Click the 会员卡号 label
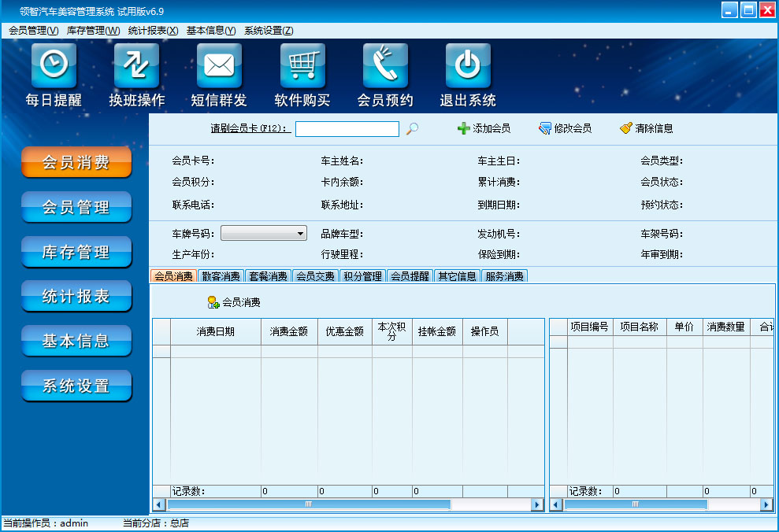The width and height of the screenshot is (779, 532). (193, 161)
